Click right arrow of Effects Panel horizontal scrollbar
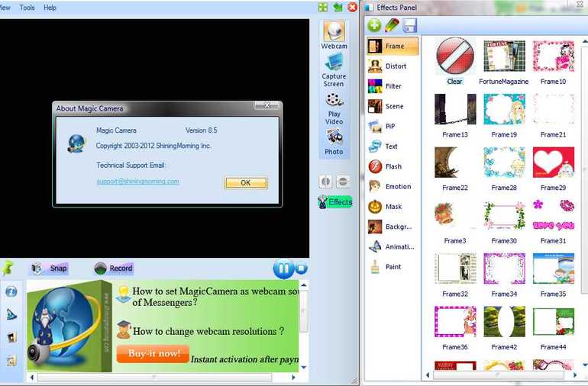 coord(575,375)
